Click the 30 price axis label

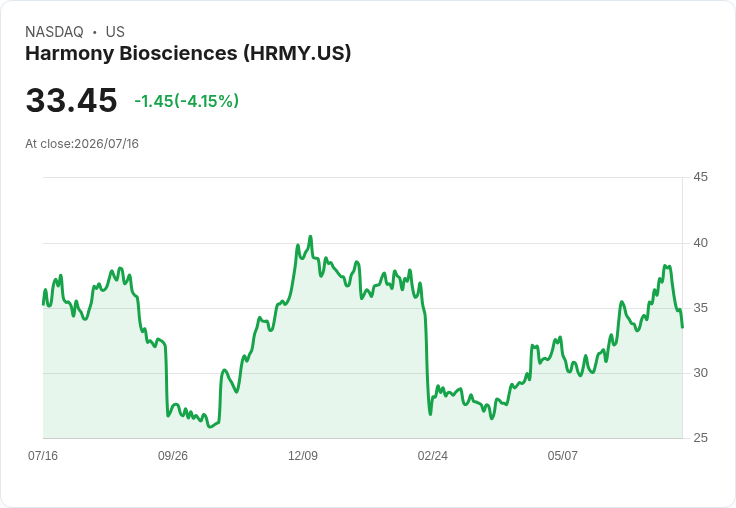coord(700,373)
